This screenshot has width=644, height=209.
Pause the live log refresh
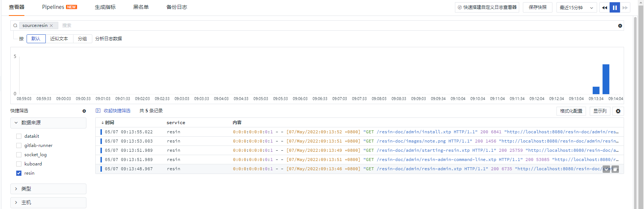[x=615, y=7]
